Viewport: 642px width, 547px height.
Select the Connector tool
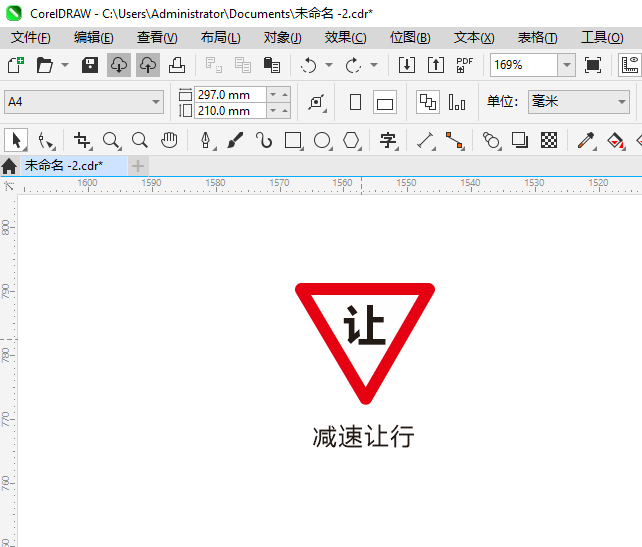point(454,140)
